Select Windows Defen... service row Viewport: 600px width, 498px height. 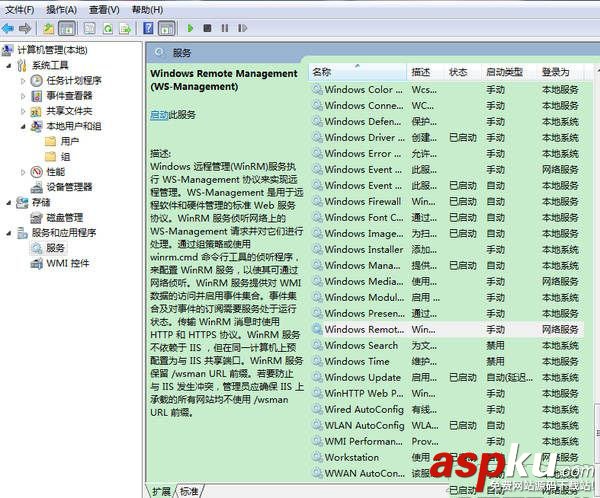click(447, 122)
